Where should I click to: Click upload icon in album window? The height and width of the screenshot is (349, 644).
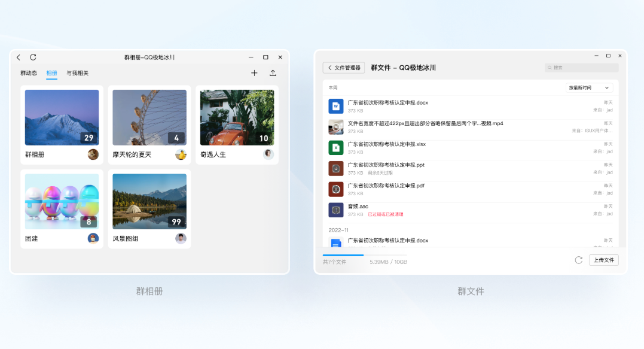[x=273, y=73]
